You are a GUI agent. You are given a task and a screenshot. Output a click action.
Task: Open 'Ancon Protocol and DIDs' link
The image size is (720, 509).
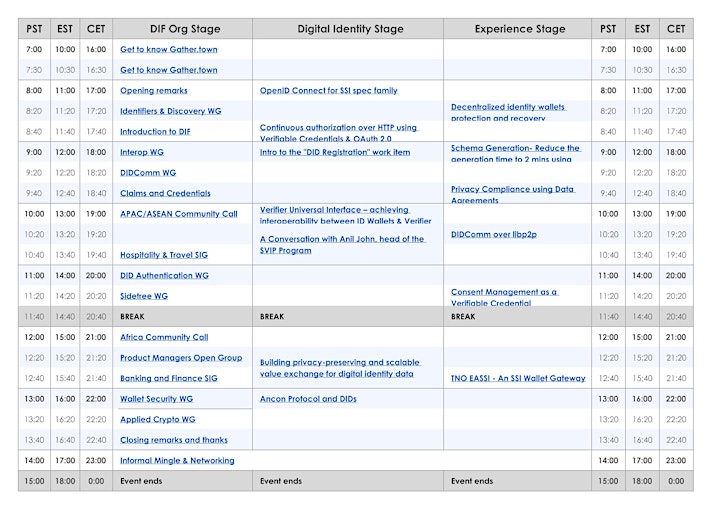(308, 399)
